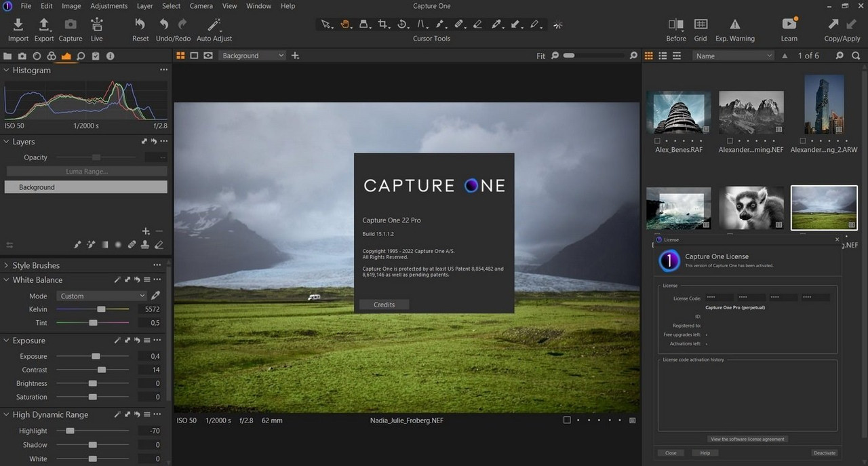Switch browser to list view

pyautogui.click(x=663, y=56)
